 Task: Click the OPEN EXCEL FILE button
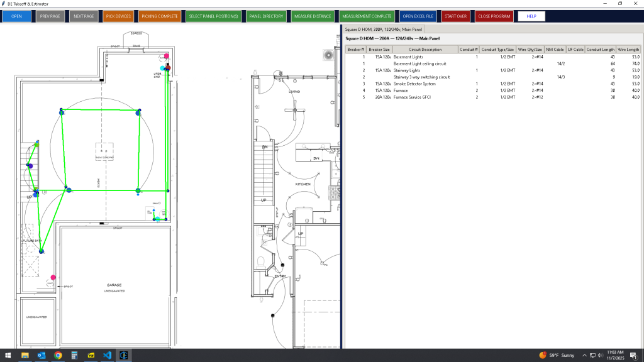(418, 16)
